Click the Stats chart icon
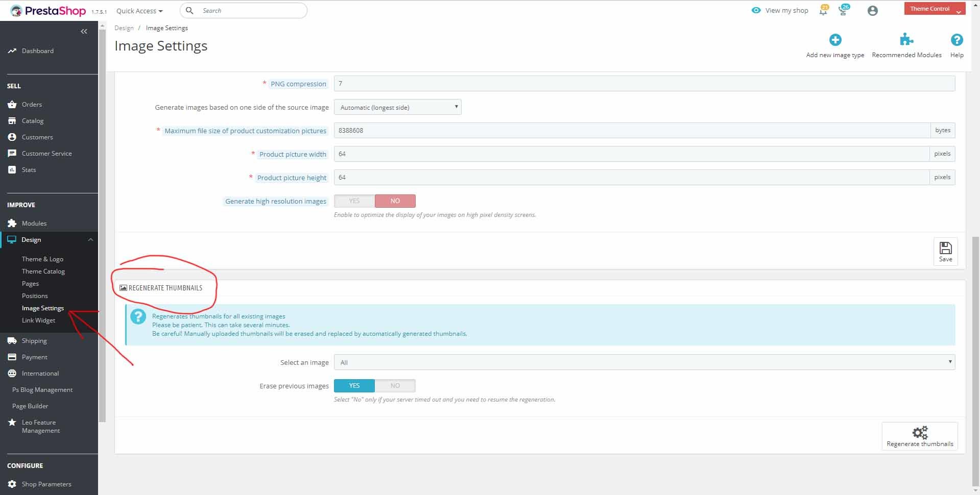Screen dimensions: 980x495 12,170
